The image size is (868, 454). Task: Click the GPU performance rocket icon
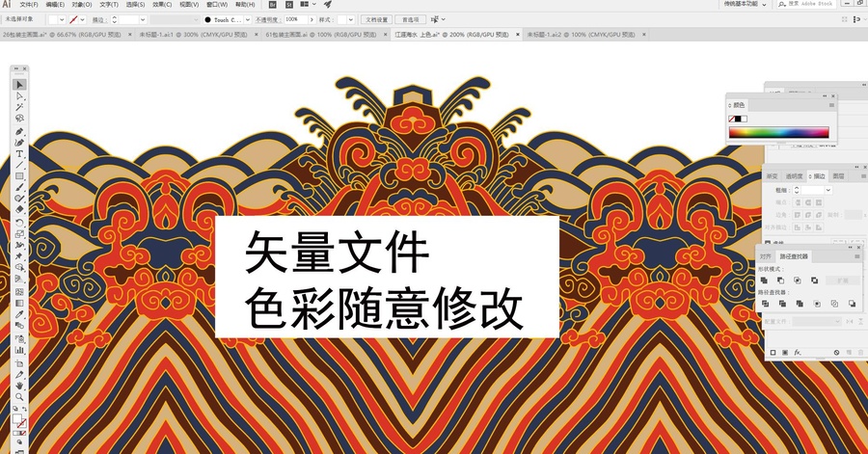(x=328, y=5)
